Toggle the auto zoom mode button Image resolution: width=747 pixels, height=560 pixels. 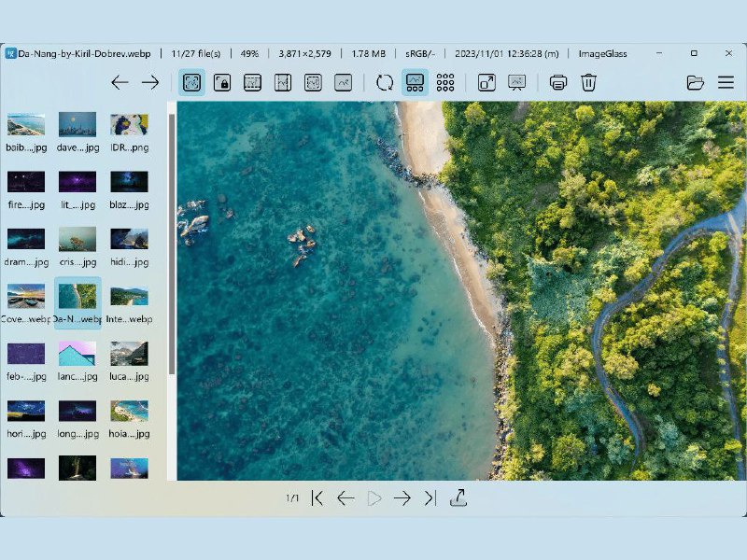191,83
